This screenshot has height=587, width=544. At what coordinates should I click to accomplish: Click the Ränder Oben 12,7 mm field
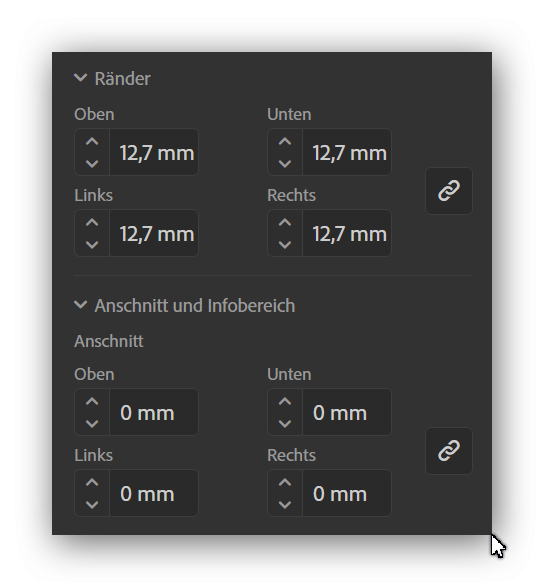[x=154, y=152]
